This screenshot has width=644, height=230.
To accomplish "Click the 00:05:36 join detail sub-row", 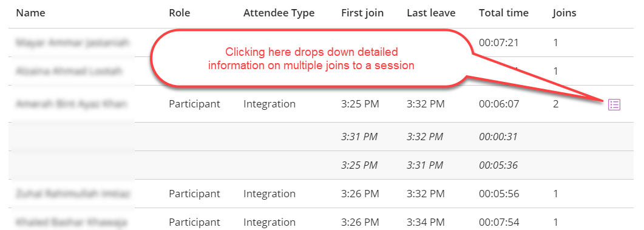I will 321,165.
